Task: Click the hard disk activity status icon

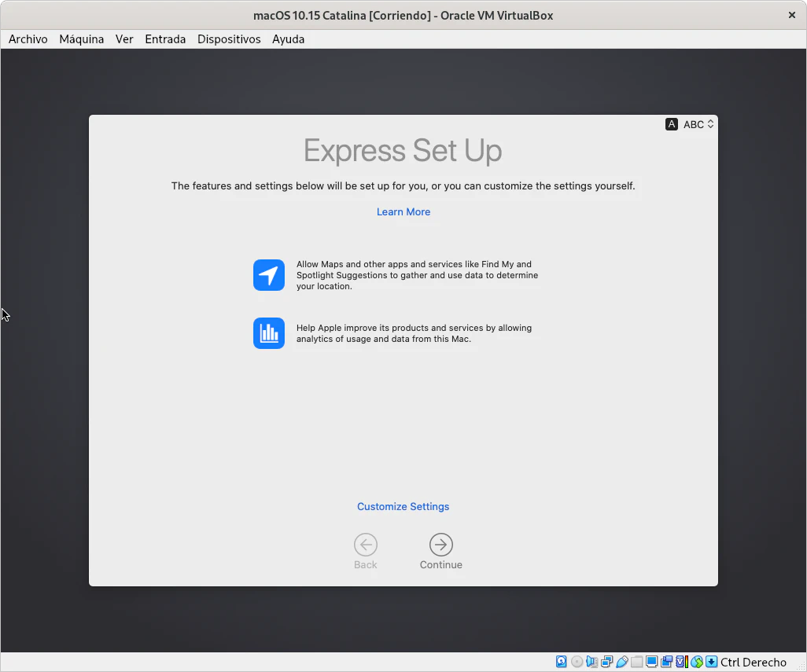Action: [561, 662]
